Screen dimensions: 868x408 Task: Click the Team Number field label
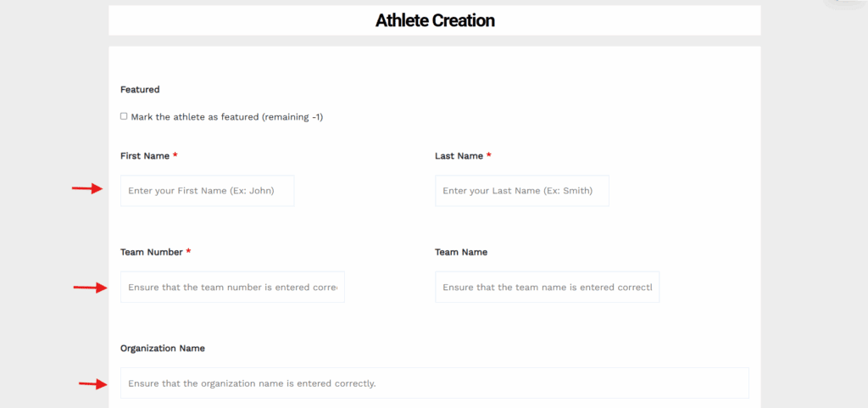click(152, 252)
